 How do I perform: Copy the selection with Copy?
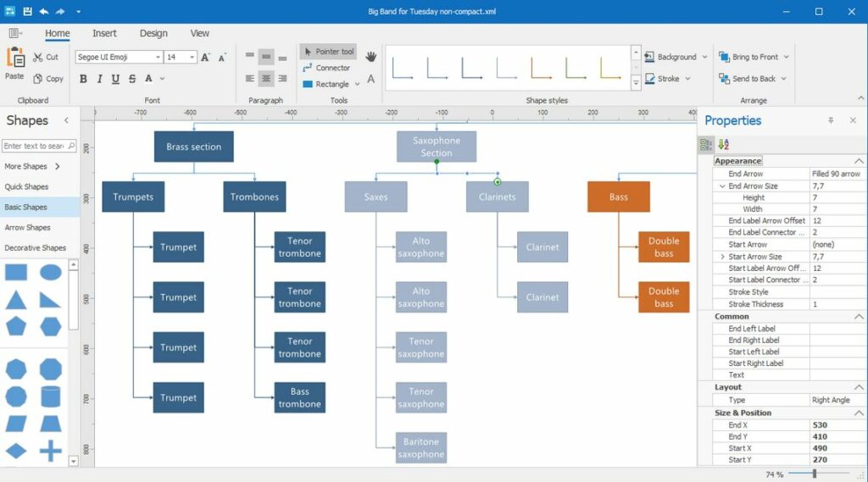pos(48,79)
